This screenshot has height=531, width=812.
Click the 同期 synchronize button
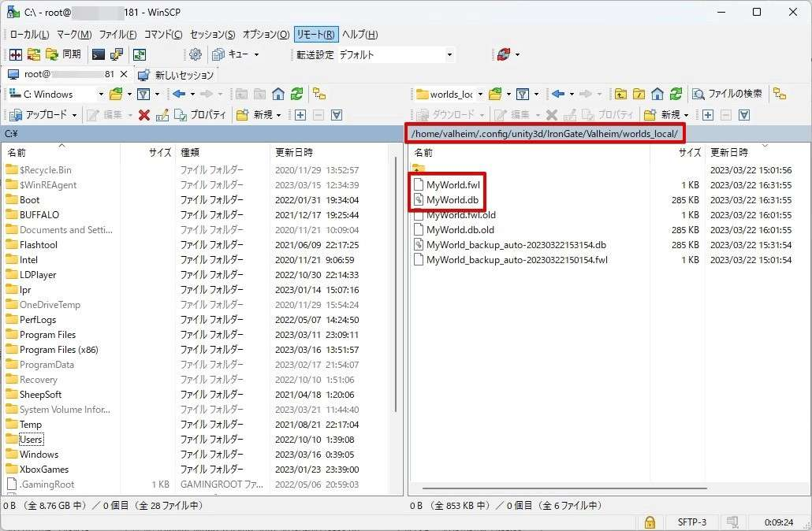(x=63, y=54)
